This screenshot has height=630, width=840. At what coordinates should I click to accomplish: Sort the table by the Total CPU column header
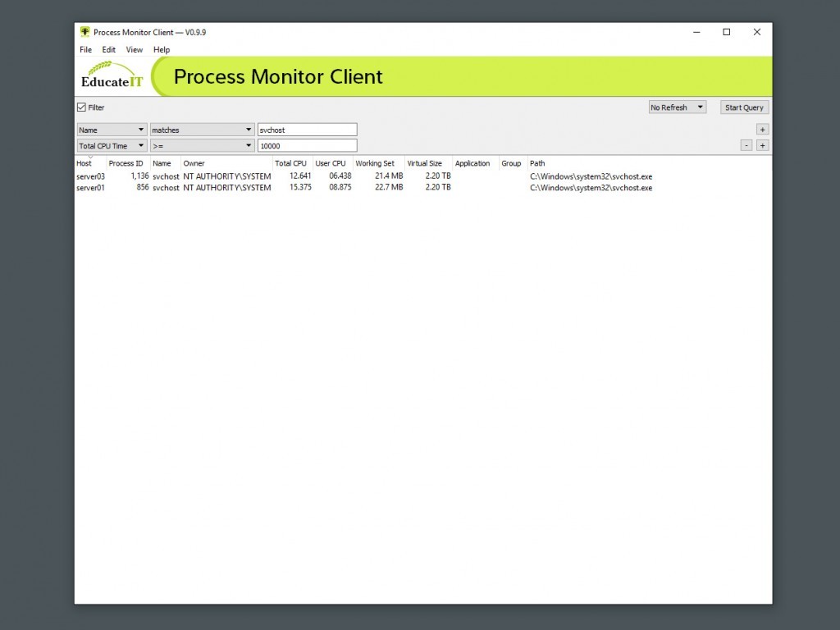[291, 163]
